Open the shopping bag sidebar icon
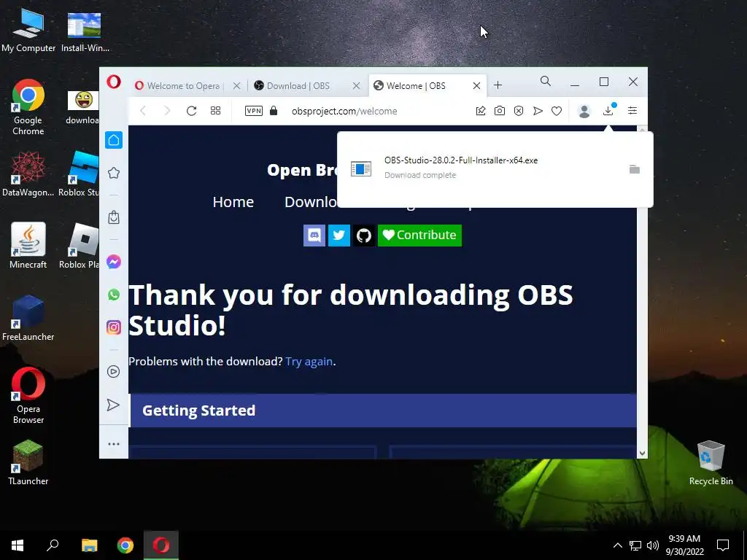This screenshot has width=747, height=560. coord(114,217)
